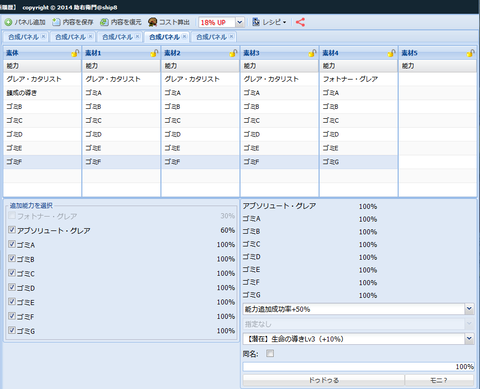Viewport: 480px width, 389px height.
Task: Click ゴミG 100% result row
Action: tap(310, 295)
